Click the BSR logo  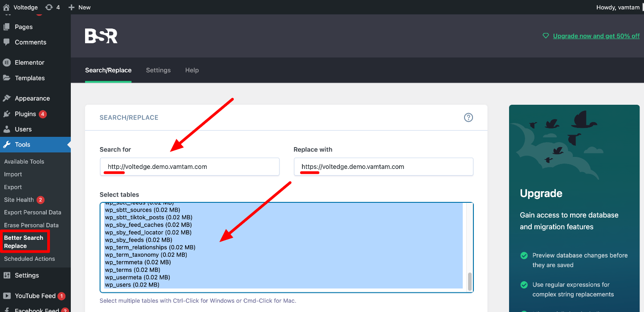click(101, 36)
